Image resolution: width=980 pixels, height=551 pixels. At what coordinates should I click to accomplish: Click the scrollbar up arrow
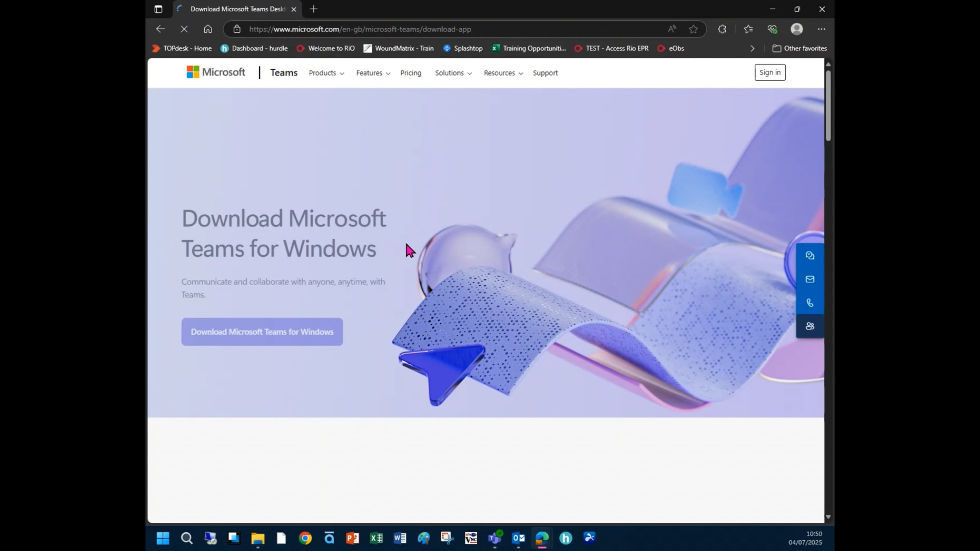pyautogui.click(x=828, y=64)
